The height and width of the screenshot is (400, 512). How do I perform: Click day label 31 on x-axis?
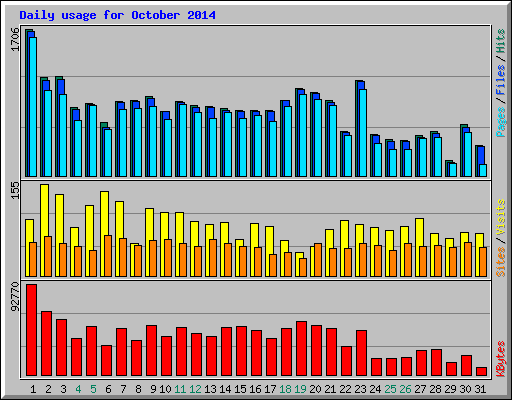[x=480, y=389]
